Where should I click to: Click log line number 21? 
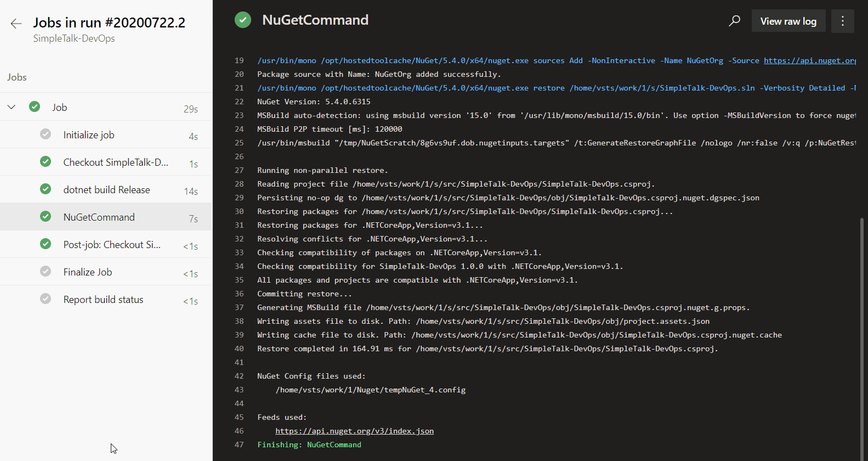pos(239,88)
